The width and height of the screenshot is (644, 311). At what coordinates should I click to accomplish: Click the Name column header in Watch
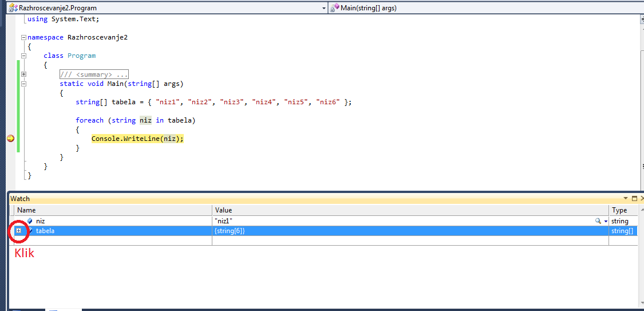pyautogui.click(x=109, y=210)
